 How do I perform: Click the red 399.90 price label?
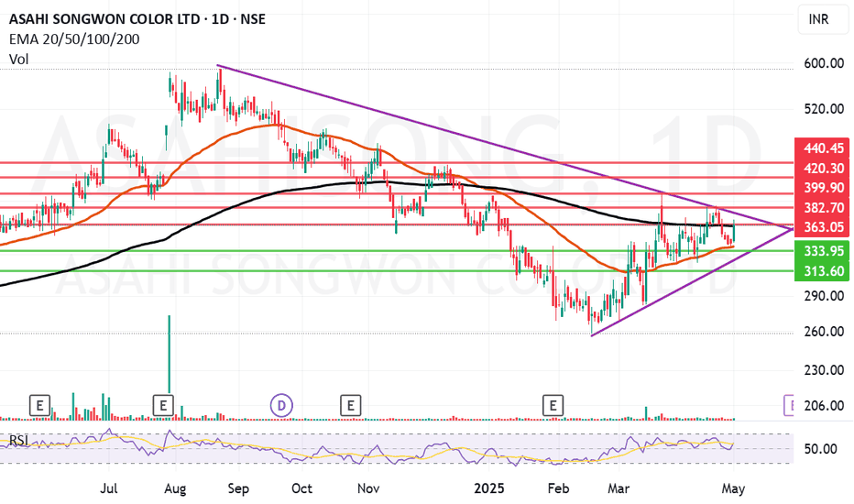coord(822,188)
